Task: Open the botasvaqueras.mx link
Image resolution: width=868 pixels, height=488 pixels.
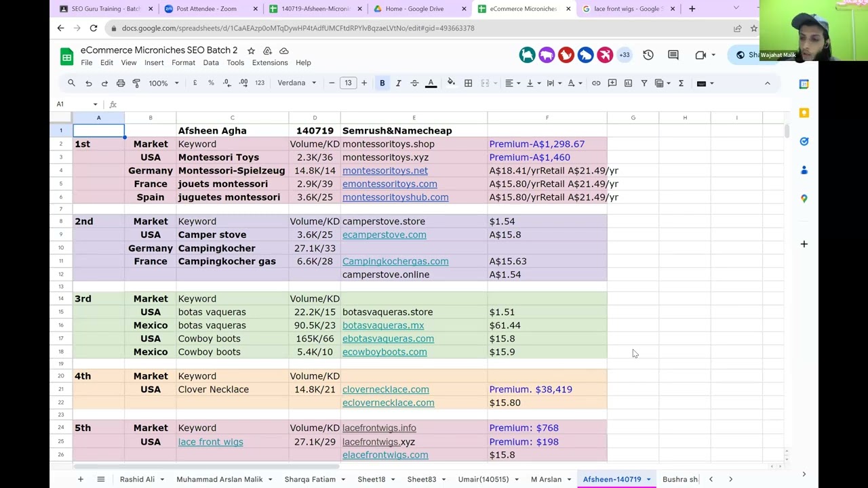Action: pyautogui.click(x=383, y=325)
